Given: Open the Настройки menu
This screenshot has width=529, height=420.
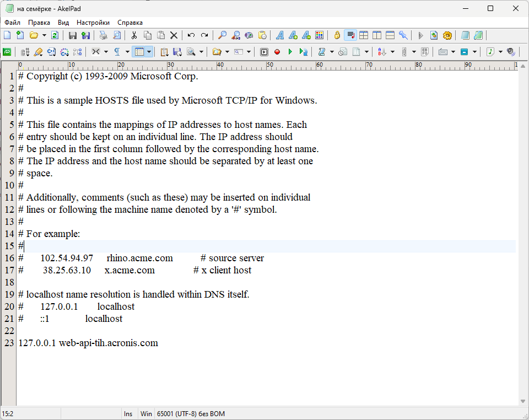Looking at the screenshot, I should pos(93,23).
